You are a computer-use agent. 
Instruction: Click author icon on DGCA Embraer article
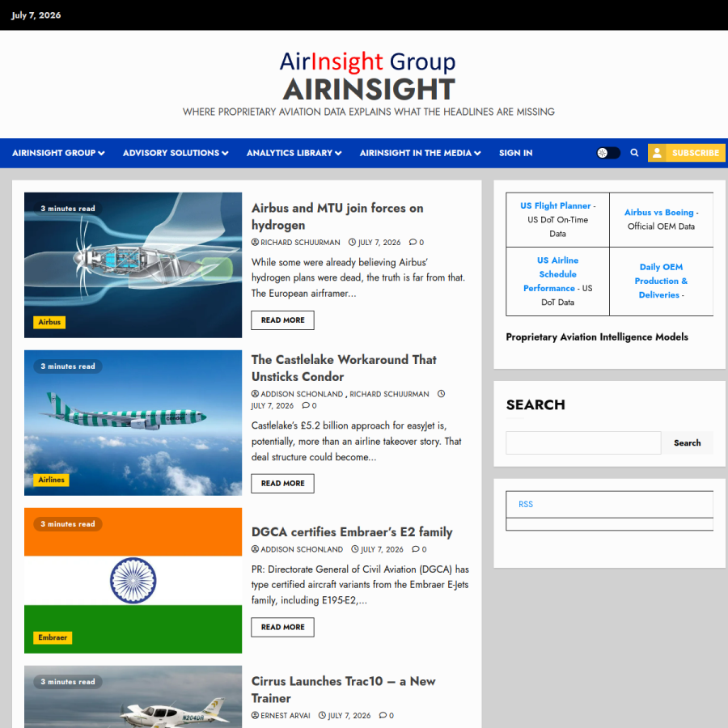pyautogui.click(x=255, y=548)
